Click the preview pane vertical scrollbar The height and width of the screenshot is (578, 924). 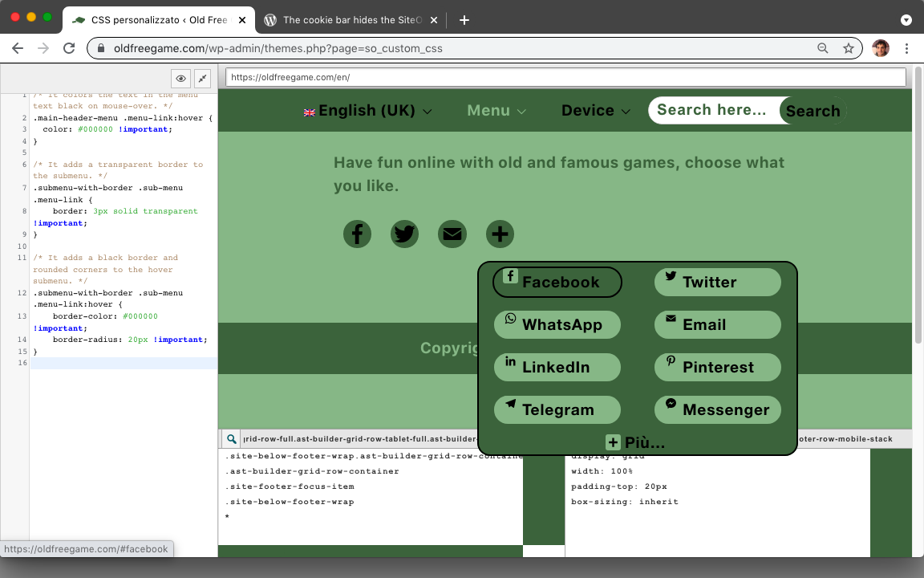click(918, 206)
